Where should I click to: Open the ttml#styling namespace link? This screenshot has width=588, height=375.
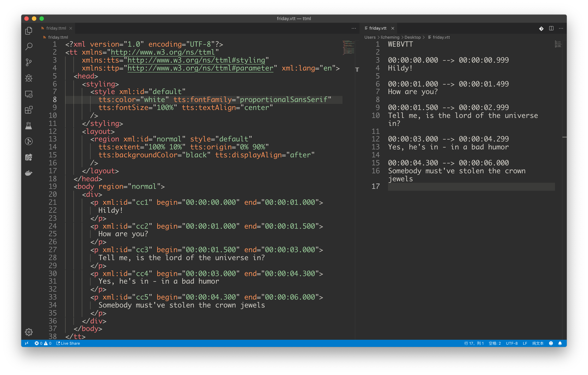tap(196, 60)
